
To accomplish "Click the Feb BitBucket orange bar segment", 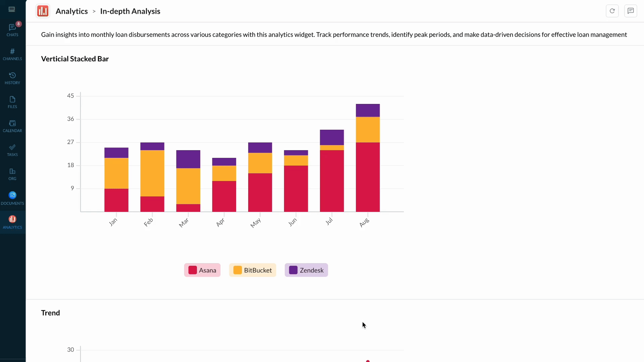I will click(x=152, y=173).
